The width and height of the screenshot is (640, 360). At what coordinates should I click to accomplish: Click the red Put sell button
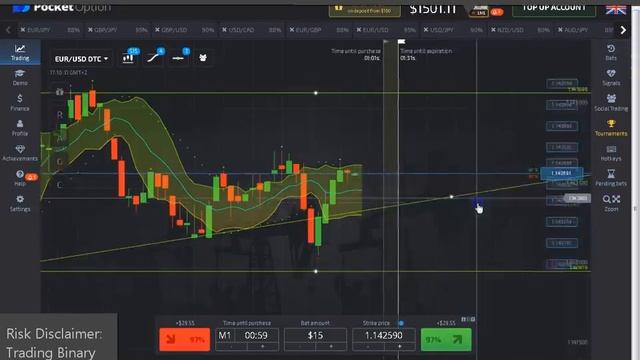click(x=184, y=339)
